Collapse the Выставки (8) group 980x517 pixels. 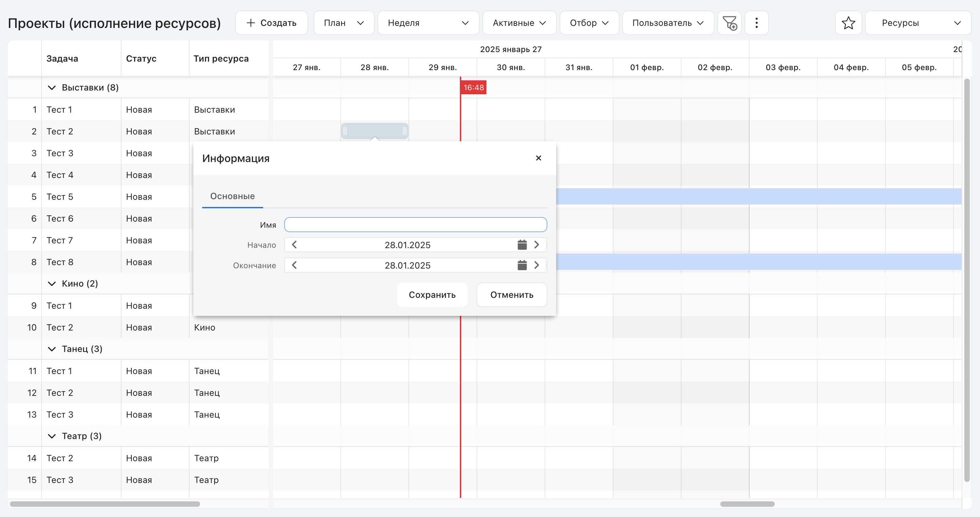(x=52, y=88)
